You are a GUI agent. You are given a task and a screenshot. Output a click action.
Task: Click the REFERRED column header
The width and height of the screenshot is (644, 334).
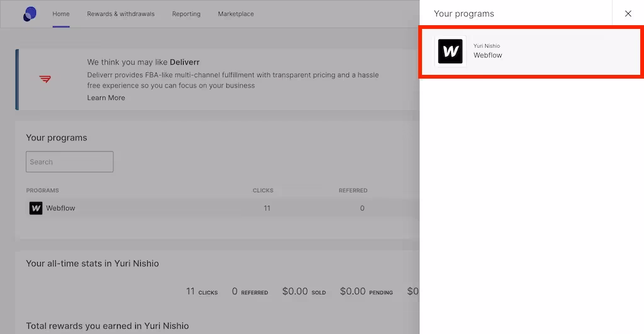(x=353, y=191)
